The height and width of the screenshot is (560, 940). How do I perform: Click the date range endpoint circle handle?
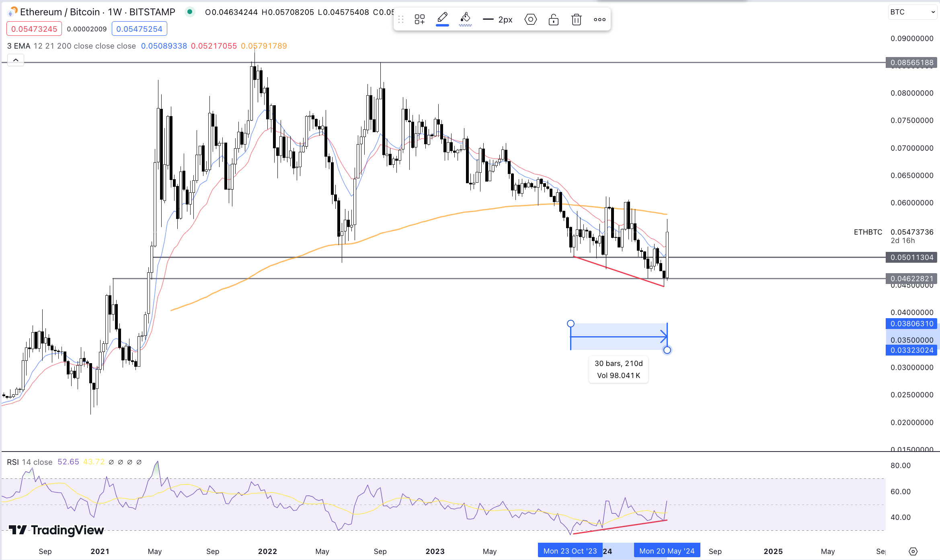667,350
